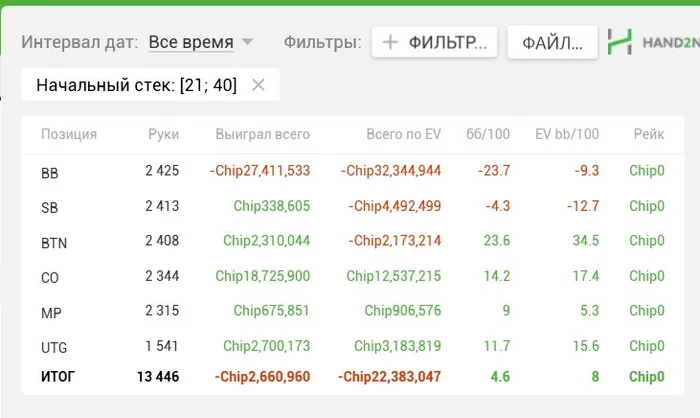700x418 pixels.
Task: Expand the date interval dropdown arrow
Action: point(248,42)
